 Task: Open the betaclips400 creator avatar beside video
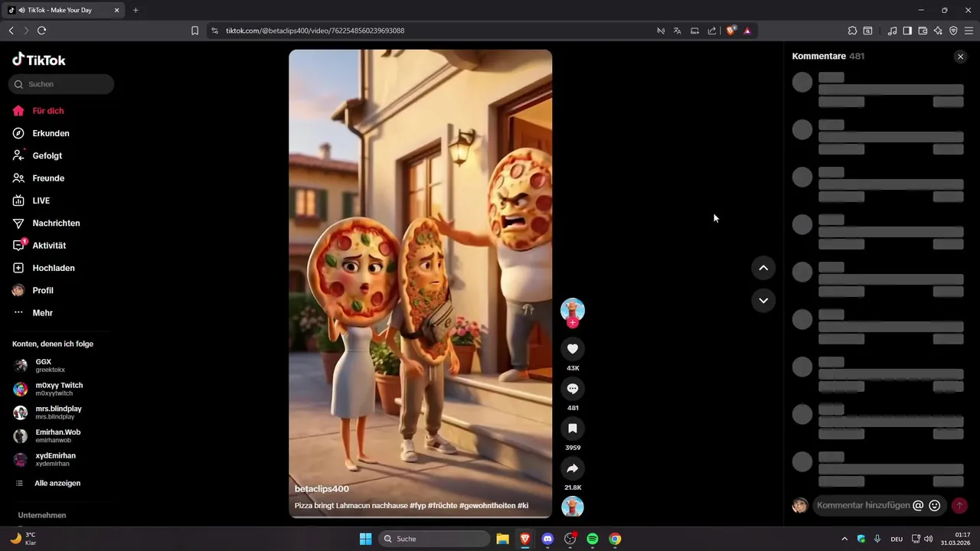tap(572, 309)
